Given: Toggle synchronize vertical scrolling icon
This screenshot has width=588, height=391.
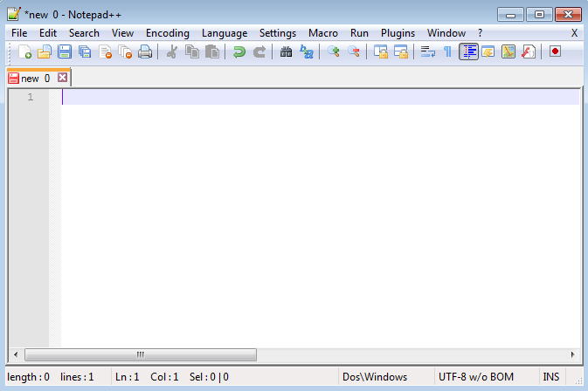Looking at the screenshot, I should point(381,51).
